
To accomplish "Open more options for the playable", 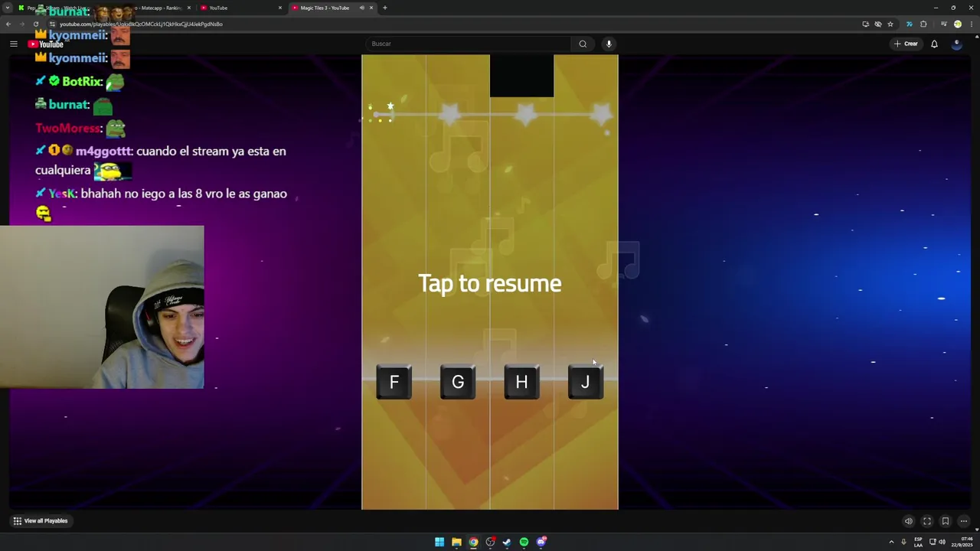I will click(964, 521).
